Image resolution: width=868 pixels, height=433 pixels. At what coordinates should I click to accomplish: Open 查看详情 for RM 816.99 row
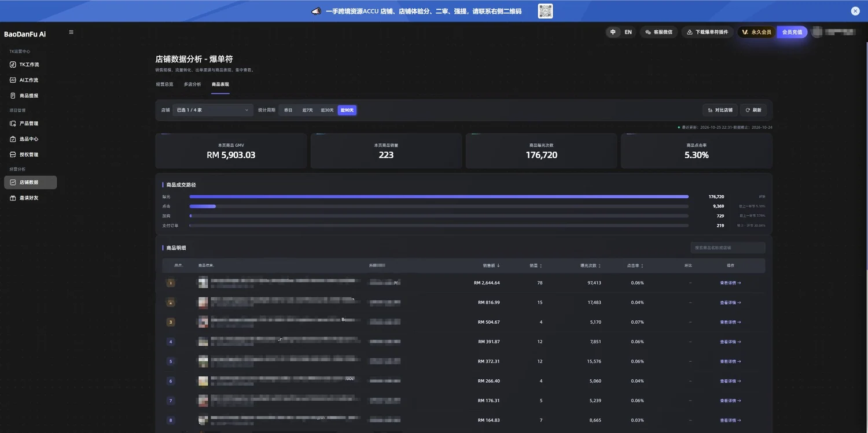pos(730,302)
